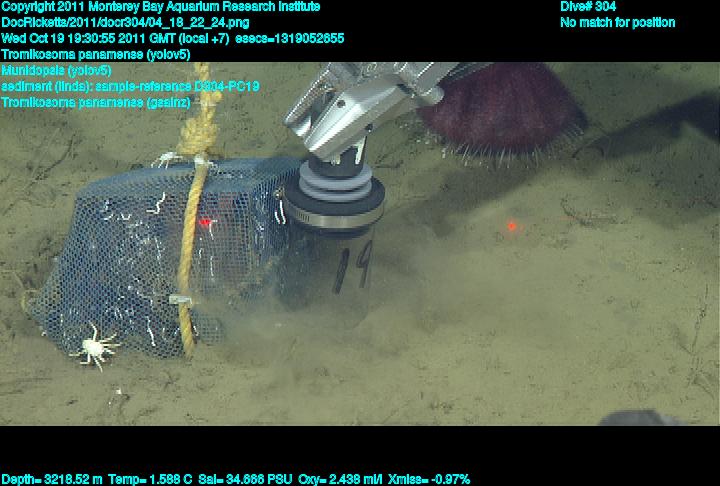Select the sediment sample-reference annotation line
Image resolution: width=720 pixels, height=486 pixels.
pos(130,86)
